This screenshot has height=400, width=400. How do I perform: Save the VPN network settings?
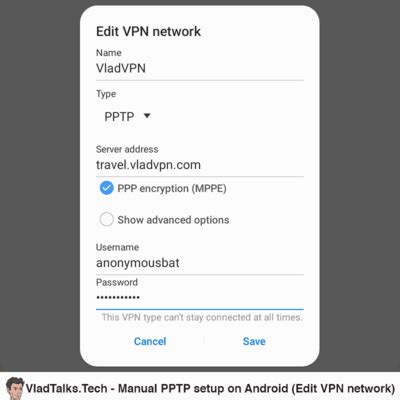tap(254, 341)
